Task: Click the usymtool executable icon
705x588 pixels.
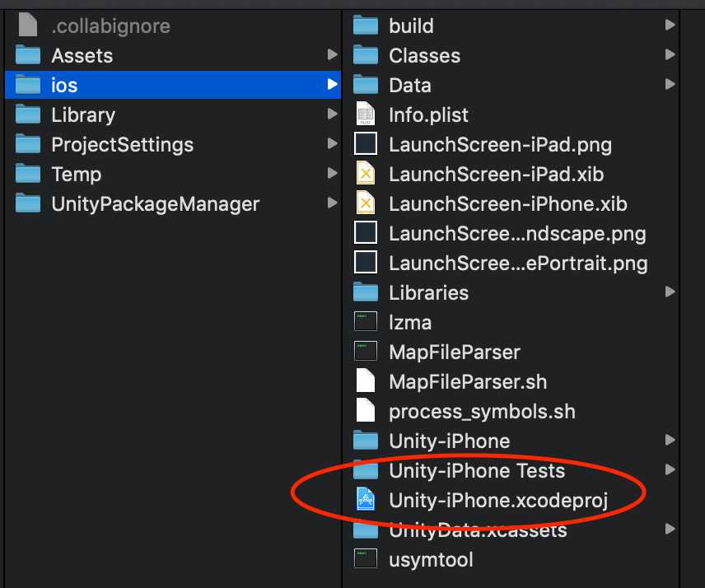Action: point(366,559)
